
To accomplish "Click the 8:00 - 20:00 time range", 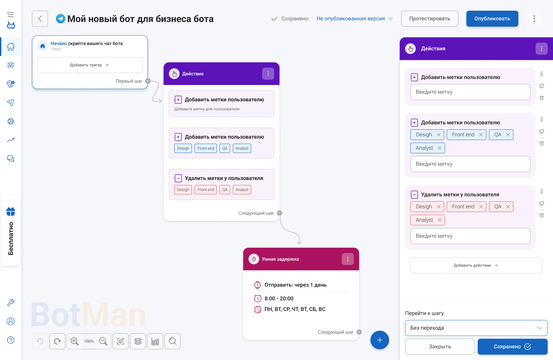I will click(x=279, y=299).
